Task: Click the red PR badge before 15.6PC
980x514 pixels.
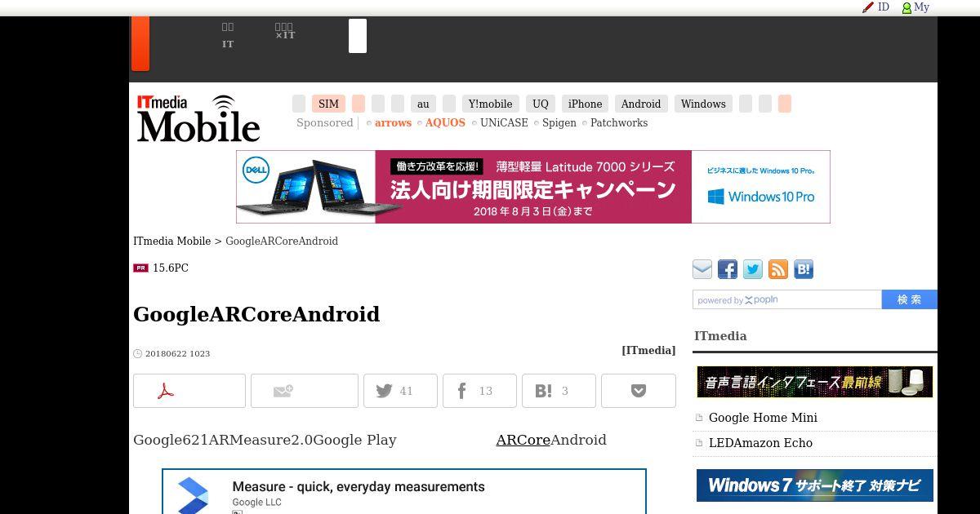Action: [x=140, y=268]
